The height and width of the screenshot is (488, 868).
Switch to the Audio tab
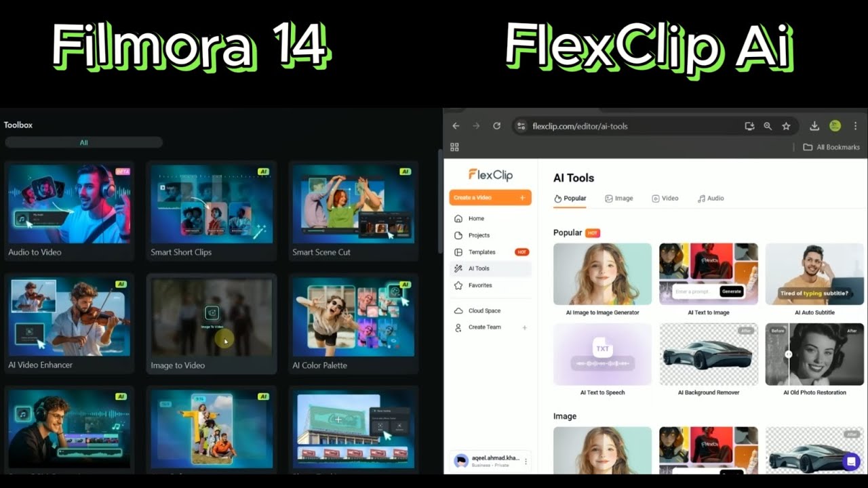tap(711, 199)
